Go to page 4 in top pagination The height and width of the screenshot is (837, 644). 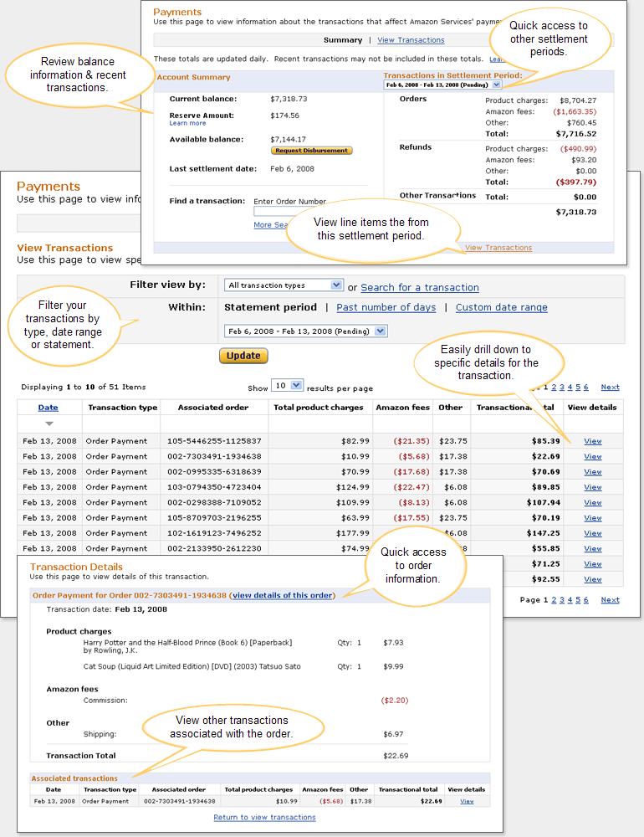570,387
